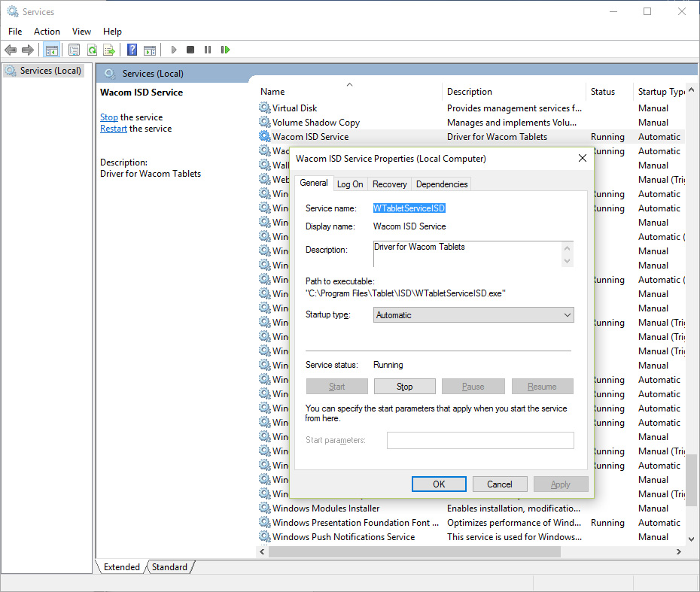The width and height of the screenshot is (700, 592).
Task: Click "Provides management services f..." description cell
Action: pyautogui.click(x=514, y=108)
